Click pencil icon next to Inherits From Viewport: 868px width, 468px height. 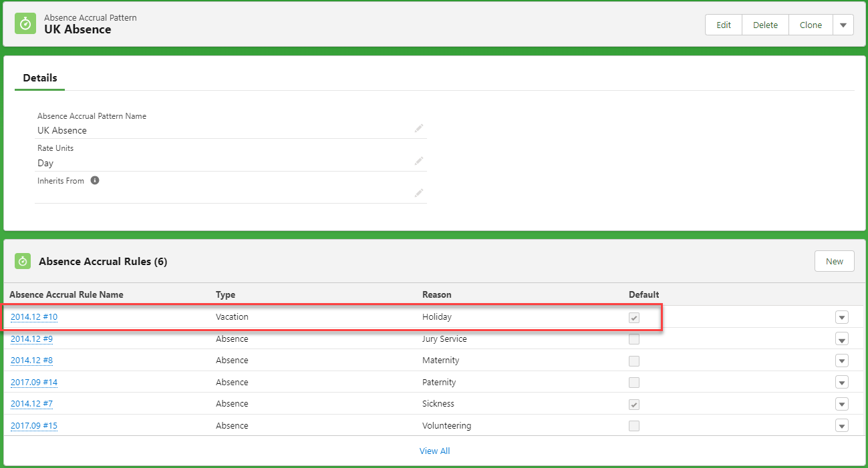(418, 193)
